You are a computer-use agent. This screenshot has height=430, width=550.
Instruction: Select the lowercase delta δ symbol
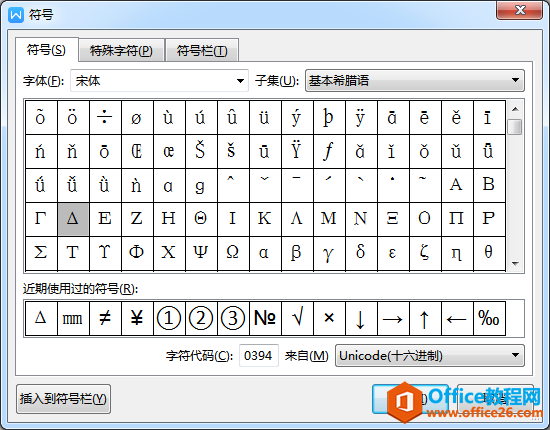pyautogui.click(x=361, y=253)
